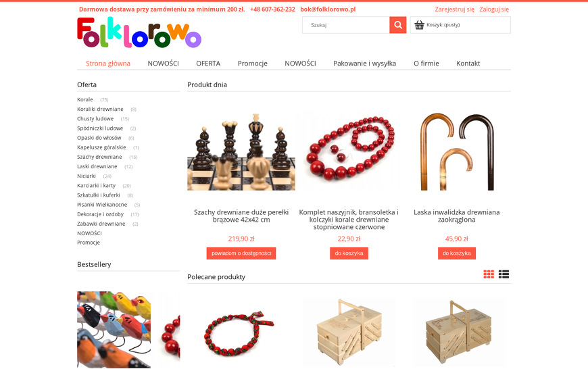Click the Zarejestruj się link
Viewport: 588px width, 369px height.
[x=454, y=9]
